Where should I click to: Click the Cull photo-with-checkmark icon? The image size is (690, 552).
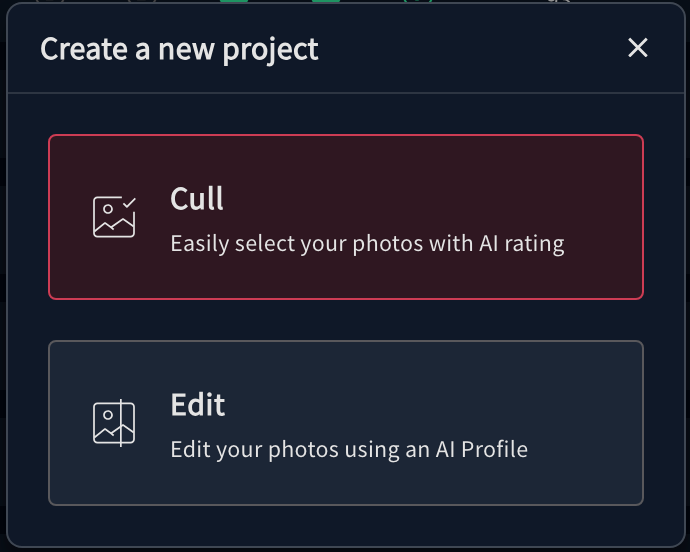click(114, 217)
